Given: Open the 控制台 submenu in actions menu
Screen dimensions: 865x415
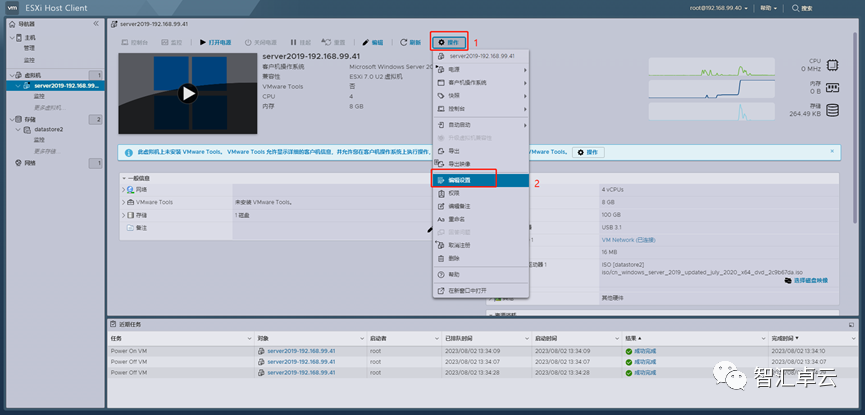Looking at the screenshot, I should pos(480,109).
